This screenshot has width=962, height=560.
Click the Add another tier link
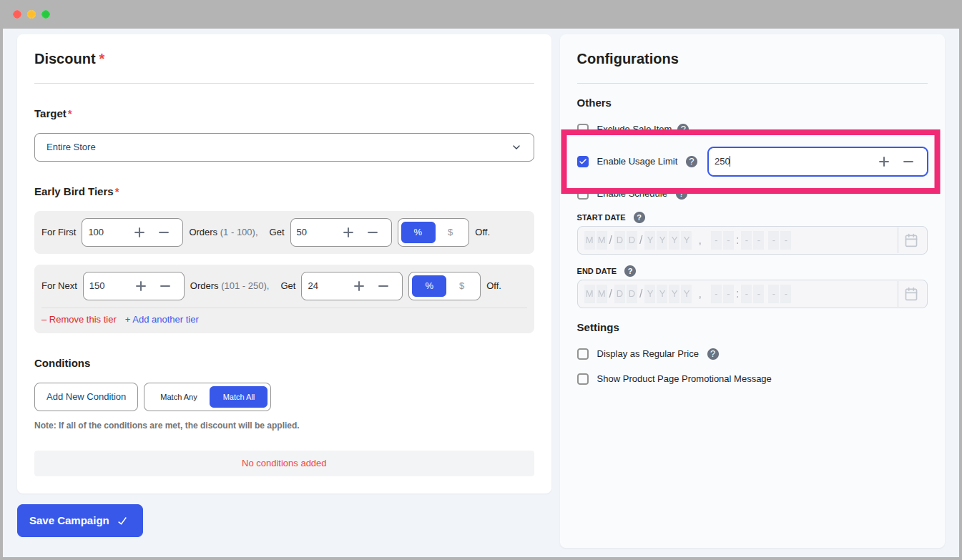coord(162,320)
